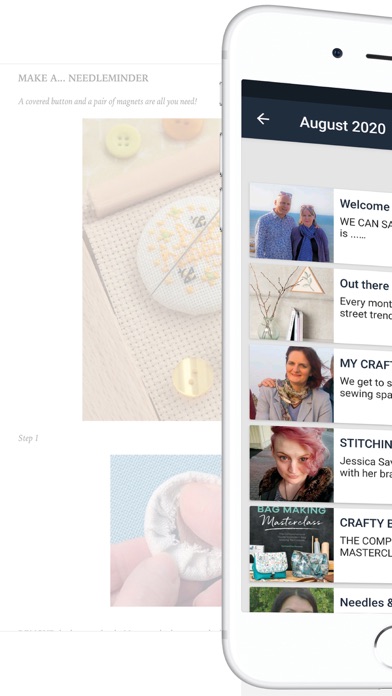Tap the back arrow in header
392x696 pixels.
[x=263, y=119]
